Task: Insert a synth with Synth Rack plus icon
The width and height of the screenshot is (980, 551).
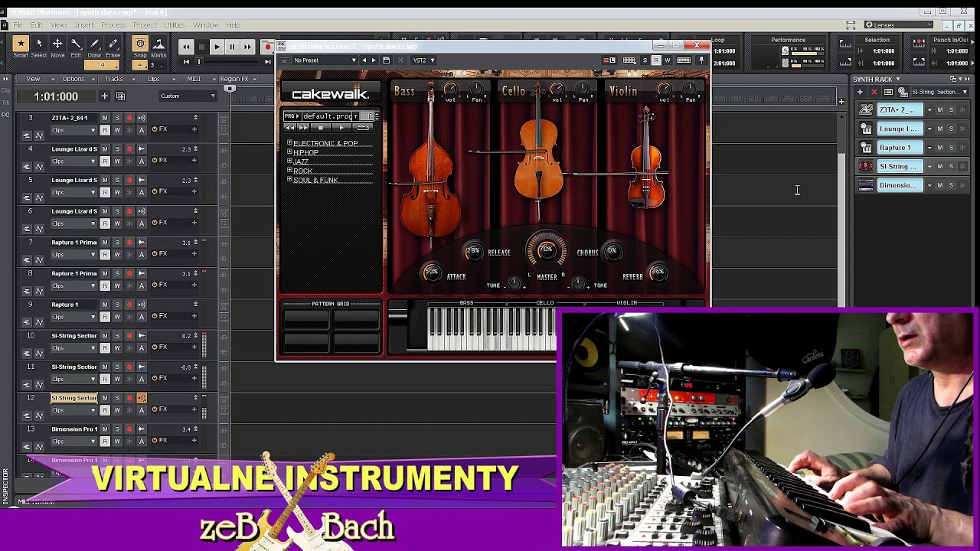Action: pyautogui.click(x=860, y=92)
